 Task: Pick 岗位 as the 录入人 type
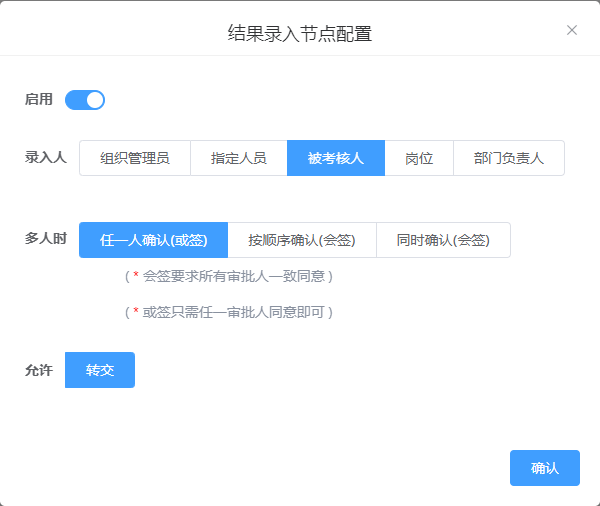(419, 158)
